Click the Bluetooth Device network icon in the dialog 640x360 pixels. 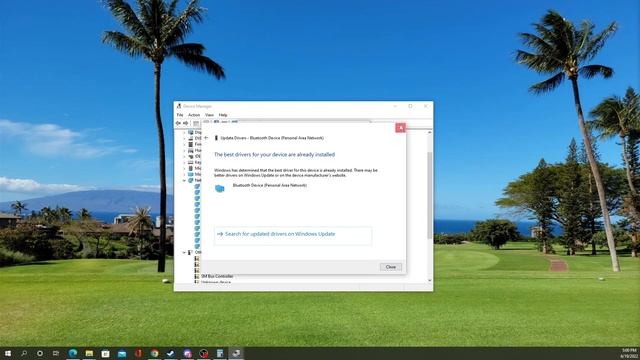[x=220, y=188]
